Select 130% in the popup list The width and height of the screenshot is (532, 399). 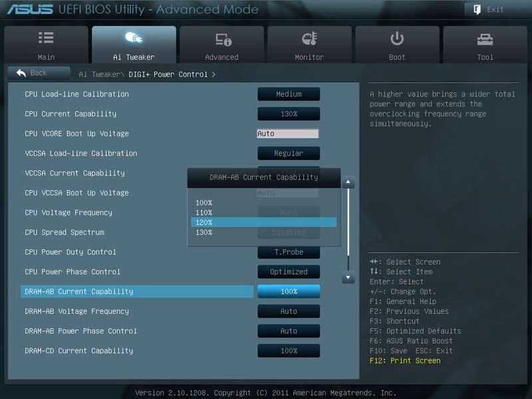coord(264,232)
